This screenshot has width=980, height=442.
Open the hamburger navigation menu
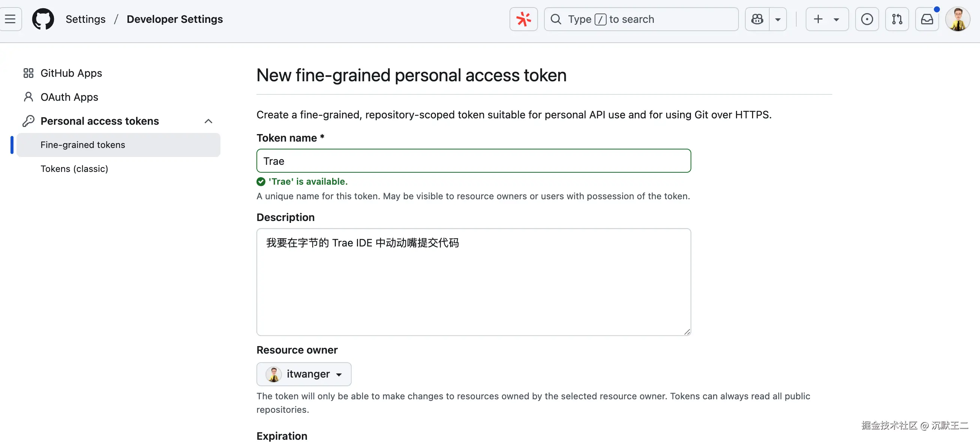pyautogui.click(x=10, y=19)
